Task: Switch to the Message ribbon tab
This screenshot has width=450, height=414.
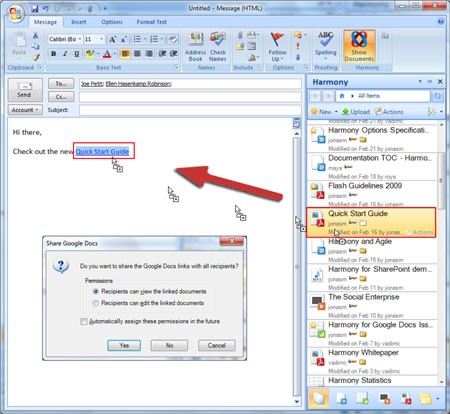Action: coord(45,22)
